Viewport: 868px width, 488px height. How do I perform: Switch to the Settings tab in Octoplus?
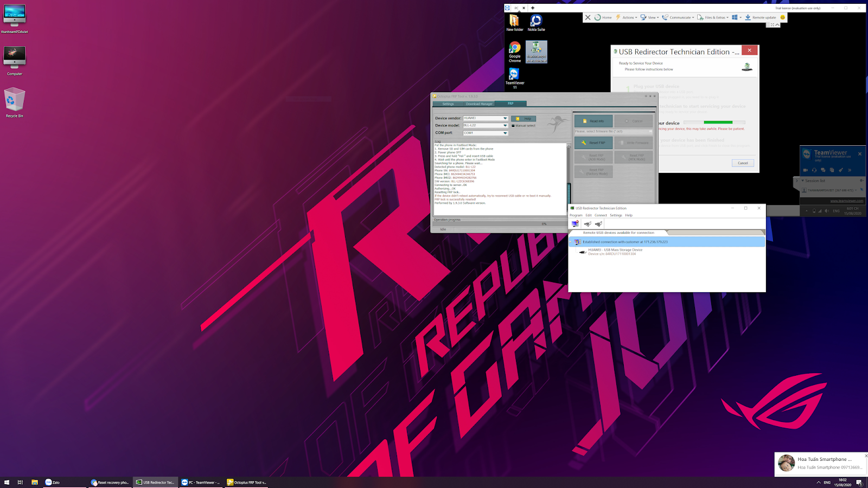[x=448, y=104]
